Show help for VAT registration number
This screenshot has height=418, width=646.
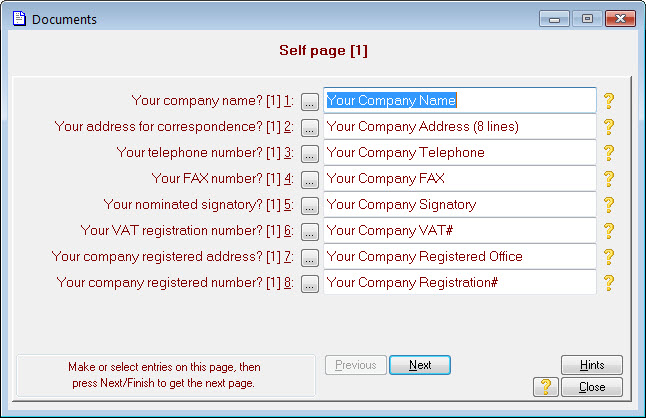(x=609, y=230)
